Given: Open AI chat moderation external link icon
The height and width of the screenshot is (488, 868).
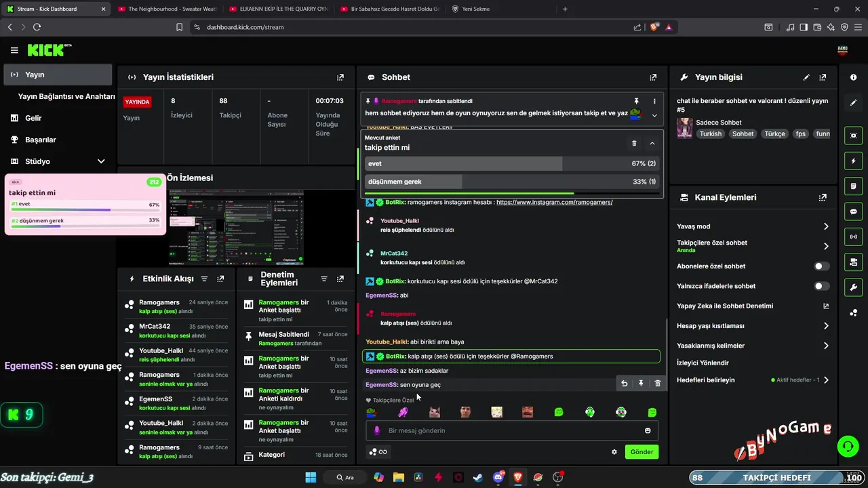Looking at the screenshot, I should tap(826, 306).
